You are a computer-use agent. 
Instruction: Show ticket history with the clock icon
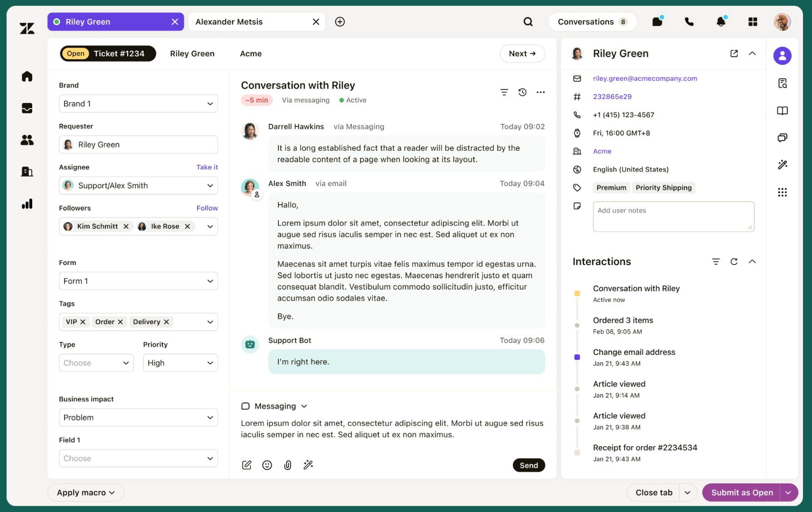(522, 92)
